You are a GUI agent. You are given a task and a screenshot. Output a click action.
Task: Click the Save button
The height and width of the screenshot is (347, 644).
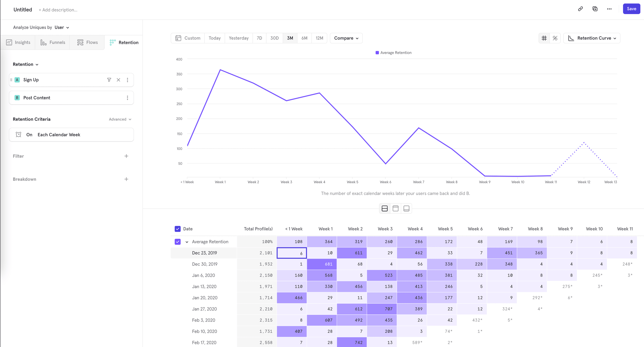point(631,9)
